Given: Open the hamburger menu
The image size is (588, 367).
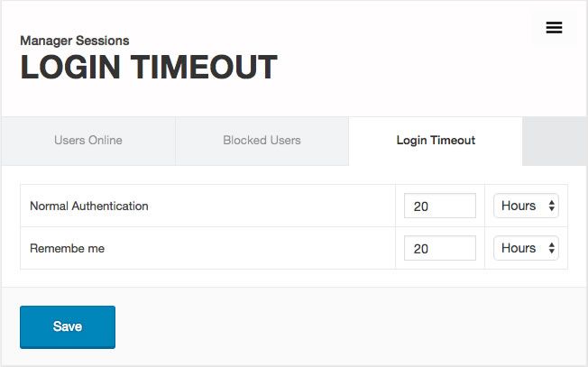Looking at the screenshot, I should (x=554, y=28).
